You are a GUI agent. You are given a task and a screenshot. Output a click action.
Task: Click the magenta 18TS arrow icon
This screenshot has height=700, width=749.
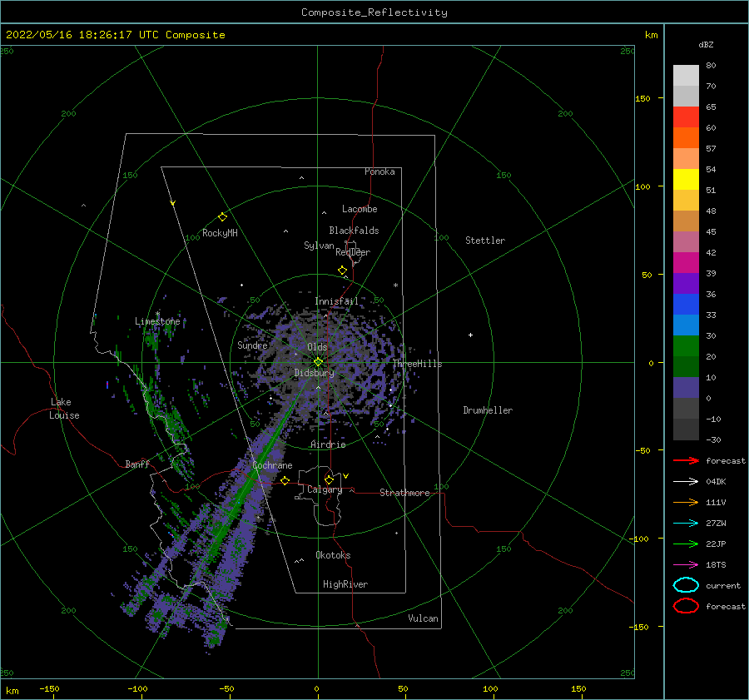pyautogui.click(x=686, y=565)
